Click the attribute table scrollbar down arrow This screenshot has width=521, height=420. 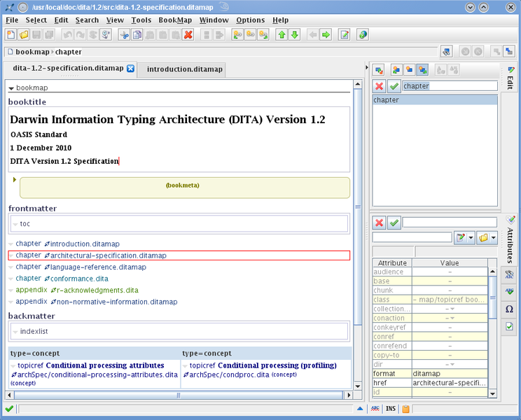point(492,394)
